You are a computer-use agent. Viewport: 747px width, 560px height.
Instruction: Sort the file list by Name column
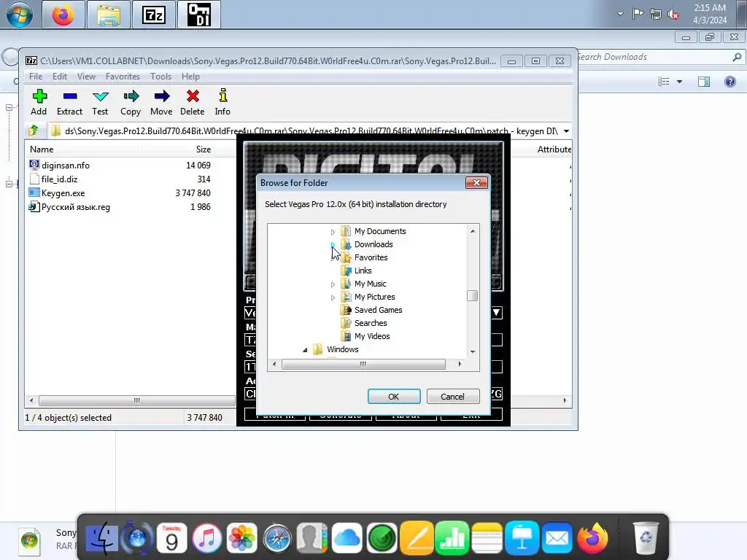[x=42, y=149]
